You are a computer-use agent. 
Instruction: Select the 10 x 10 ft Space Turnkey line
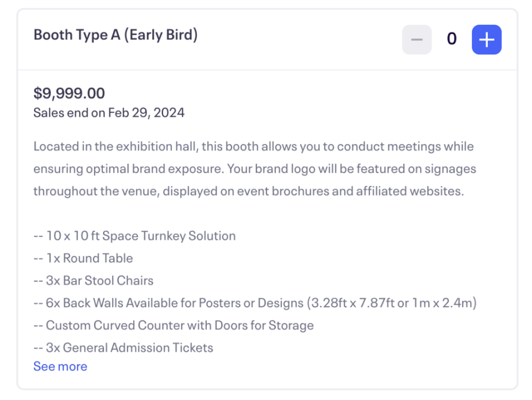point(135,236)
